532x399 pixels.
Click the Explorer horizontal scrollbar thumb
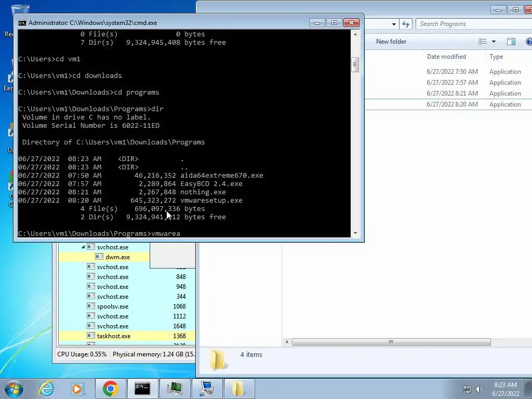(391, 342)
